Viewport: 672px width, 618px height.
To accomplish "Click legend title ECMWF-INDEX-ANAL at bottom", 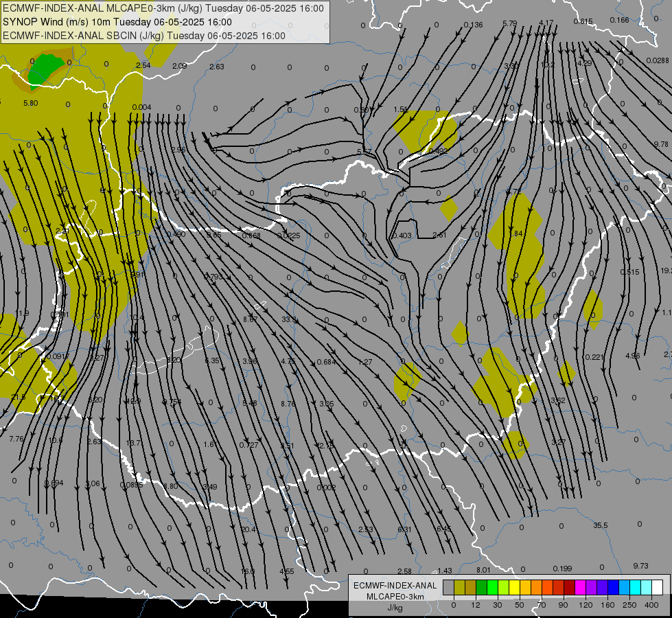I will (x=395, y=586).
